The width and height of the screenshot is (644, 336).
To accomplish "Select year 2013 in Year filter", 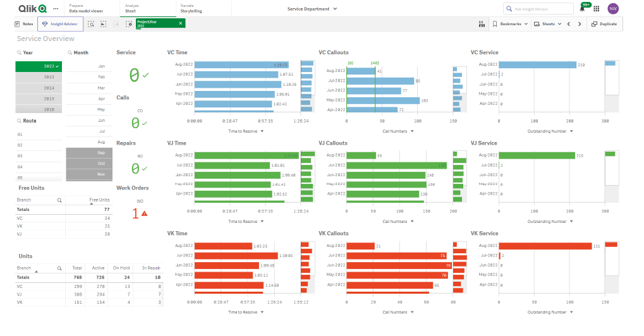I will [49, 77].
